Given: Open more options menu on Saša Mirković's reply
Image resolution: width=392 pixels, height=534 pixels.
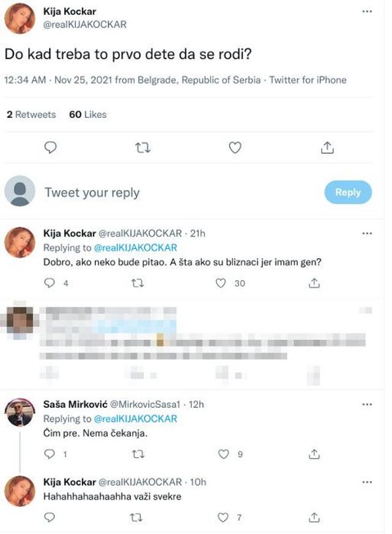Looking at the screenshot, I should pos(367,405).
